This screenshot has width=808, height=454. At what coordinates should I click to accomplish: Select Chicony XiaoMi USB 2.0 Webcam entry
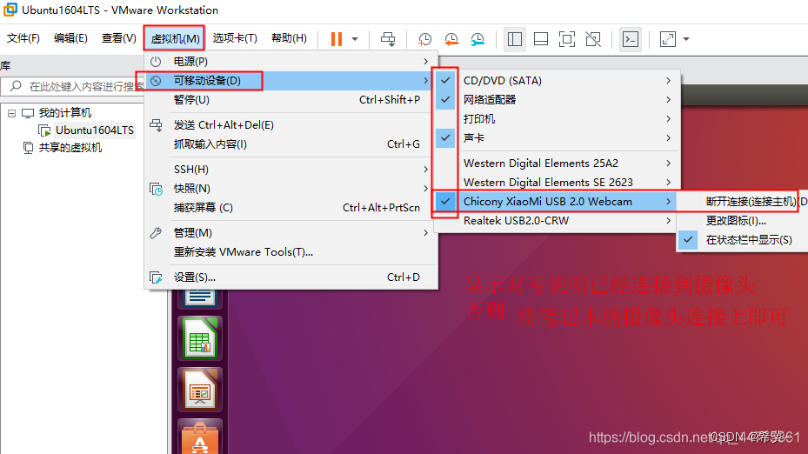point(558,201)
